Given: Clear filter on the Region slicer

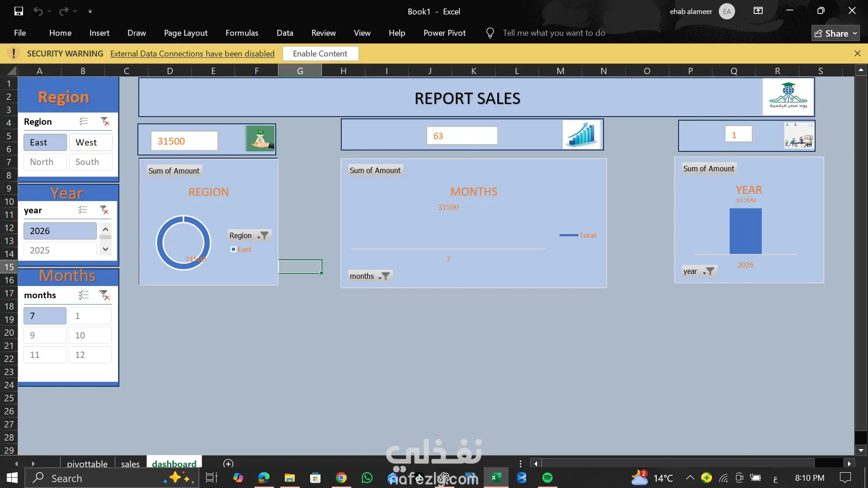Looking at the screenshot, I should pos(105,121).
